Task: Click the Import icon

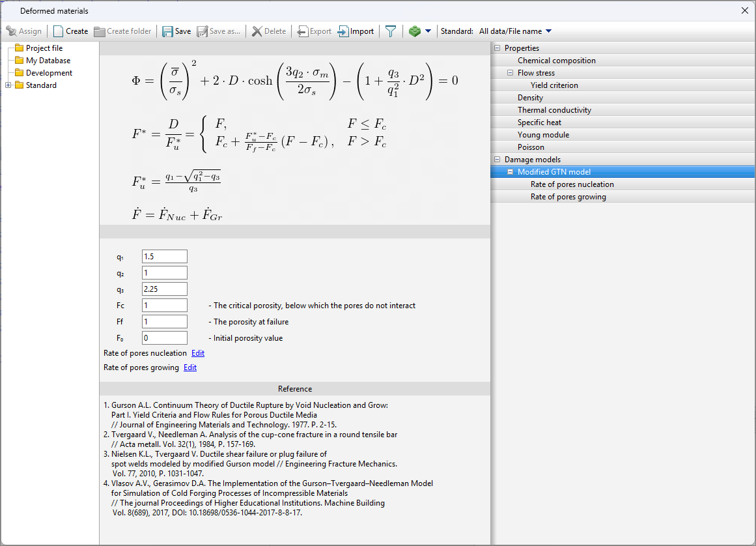Action: pyautogui.click(x=343, y=31)
